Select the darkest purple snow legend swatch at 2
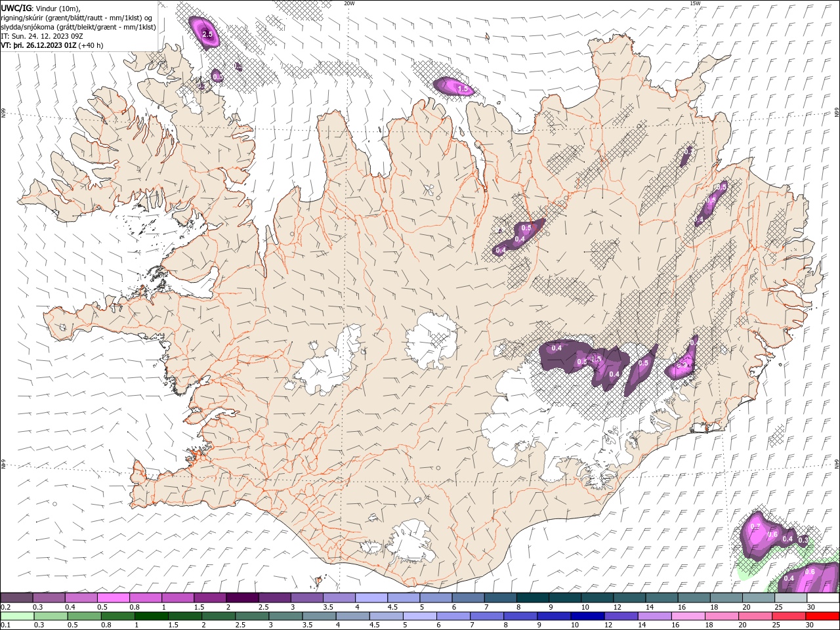Screen dimensions: 840x630 [242, 598]
